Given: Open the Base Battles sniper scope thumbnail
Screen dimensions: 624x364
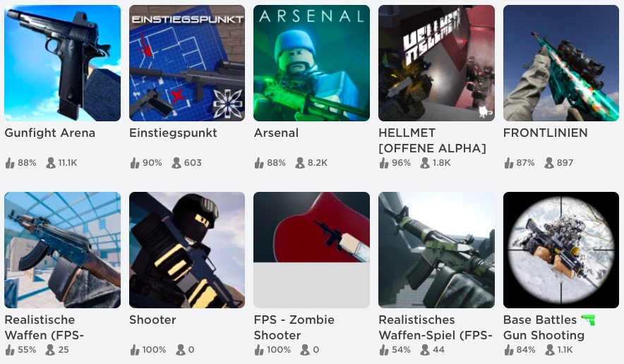Looking at the screenshot, I should point(561,250).
